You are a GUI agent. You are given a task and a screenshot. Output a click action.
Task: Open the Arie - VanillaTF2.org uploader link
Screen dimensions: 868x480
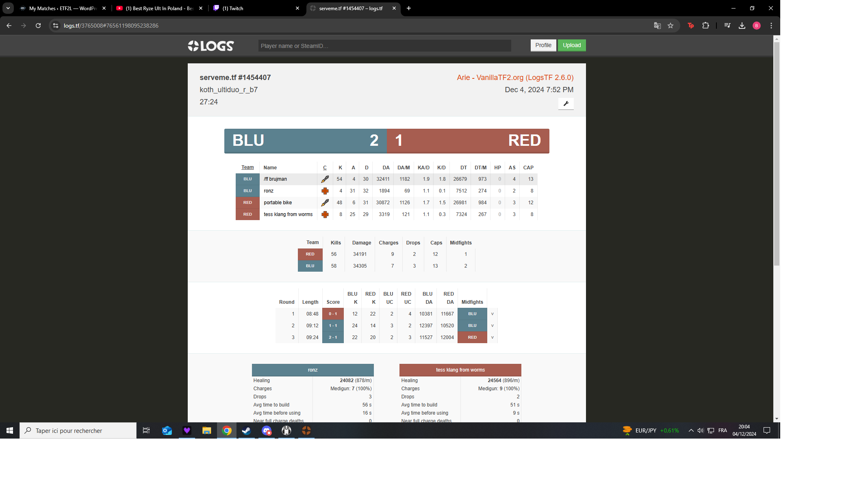[515, 78]
